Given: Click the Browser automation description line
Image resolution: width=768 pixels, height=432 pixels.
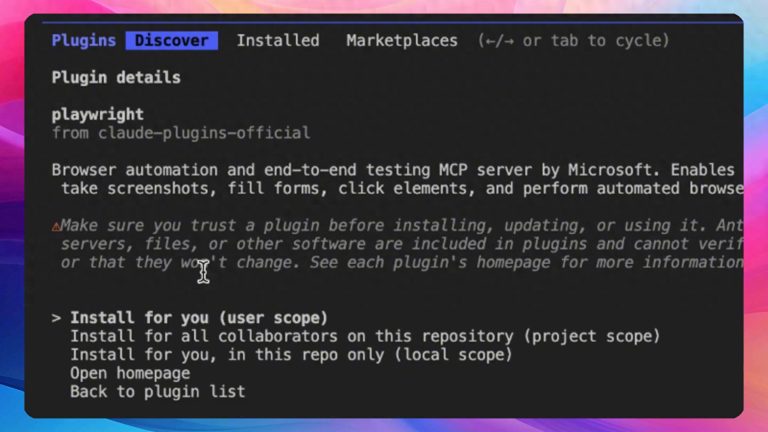Looking at the screenshot, I should [x=397, y=170].
